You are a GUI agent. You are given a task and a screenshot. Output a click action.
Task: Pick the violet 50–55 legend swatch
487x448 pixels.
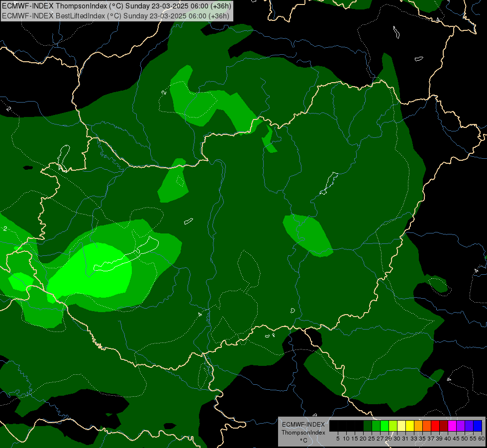click(469, 426)
